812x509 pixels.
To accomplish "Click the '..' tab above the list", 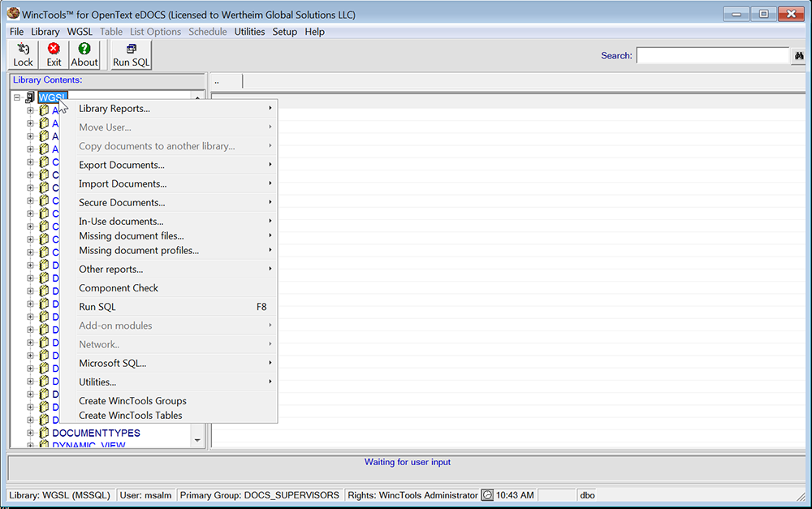I will pyautogui.click(x=227, y=81).
